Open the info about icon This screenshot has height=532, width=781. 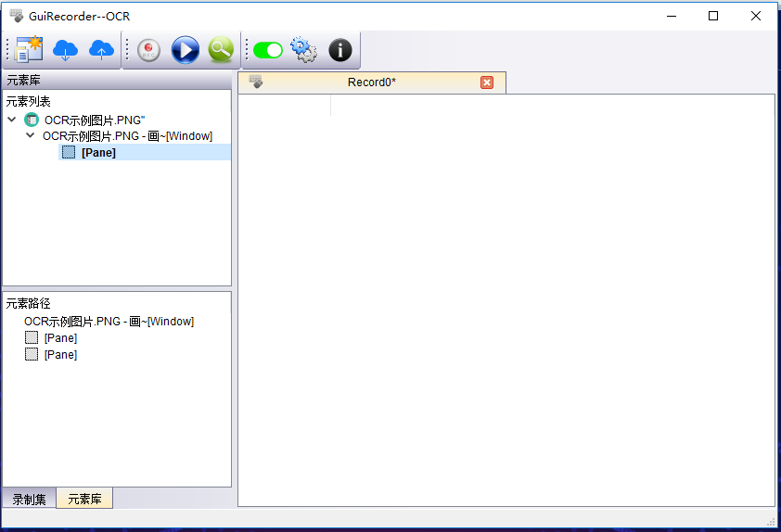[340, 50]
